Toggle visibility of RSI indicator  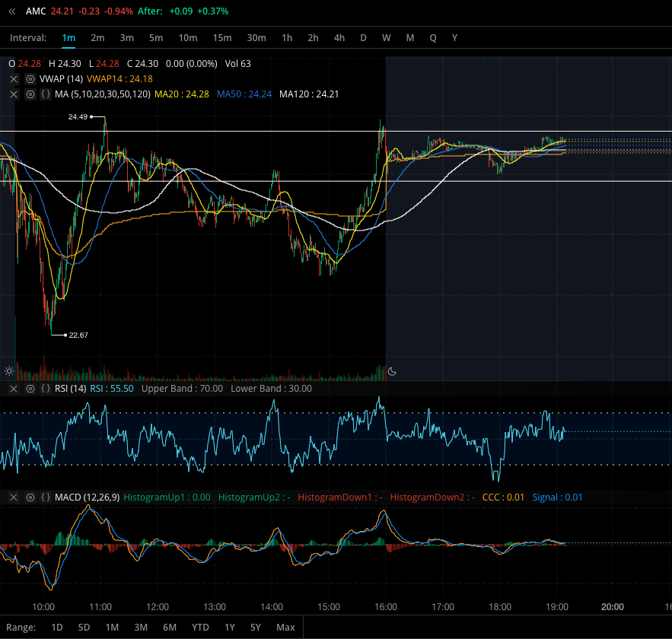[30, 389]
